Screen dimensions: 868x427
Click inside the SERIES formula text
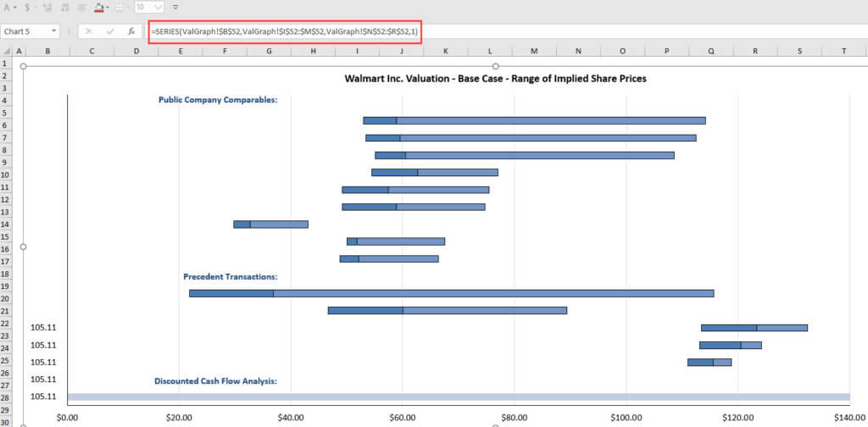[285, 32]
